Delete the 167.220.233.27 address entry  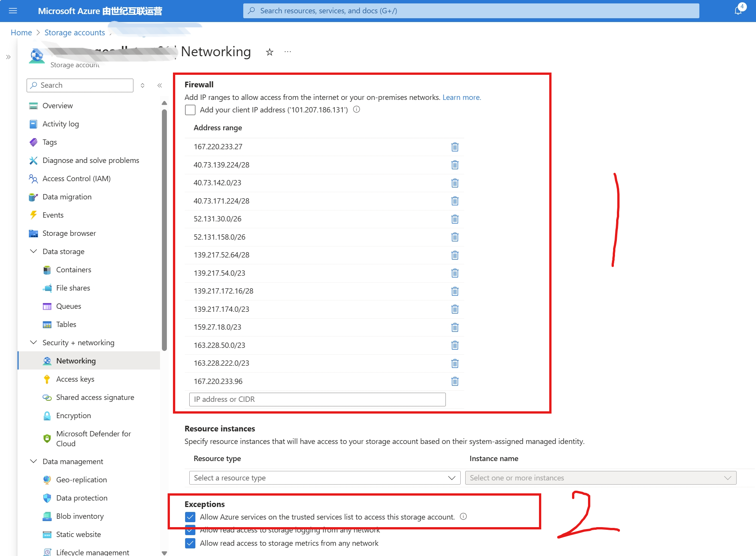[x=455, y=147]
